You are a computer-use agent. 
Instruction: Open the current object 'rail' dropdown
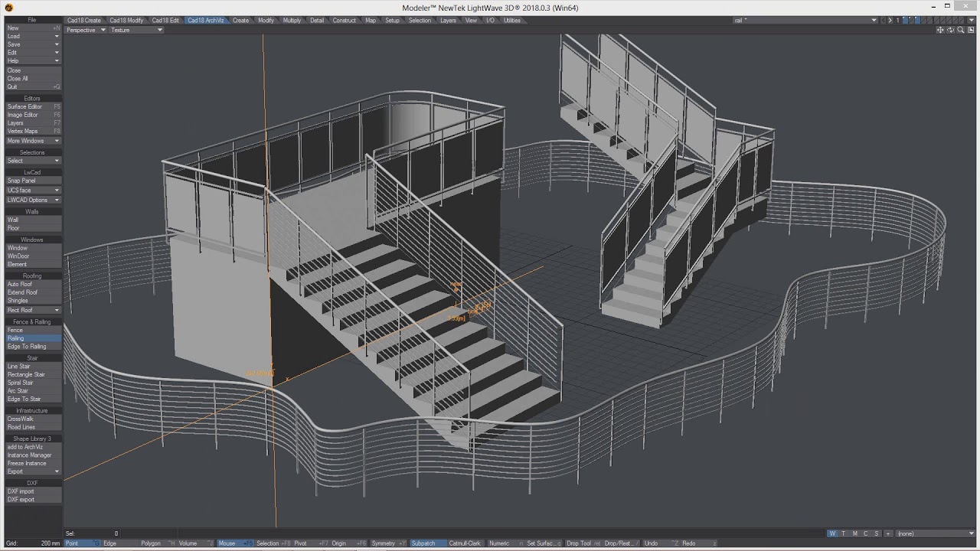pyautogui.click(x=805, y=21)
